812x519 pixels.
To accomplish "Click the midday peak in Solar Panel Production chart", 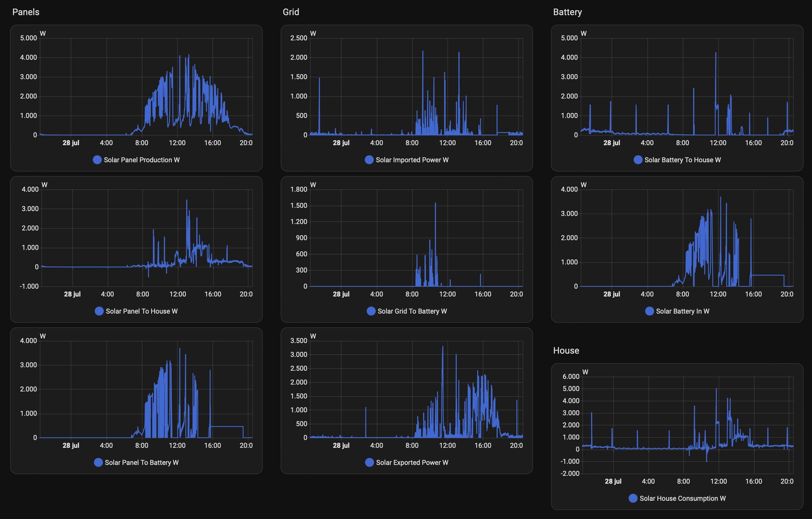I will (189, 55).
